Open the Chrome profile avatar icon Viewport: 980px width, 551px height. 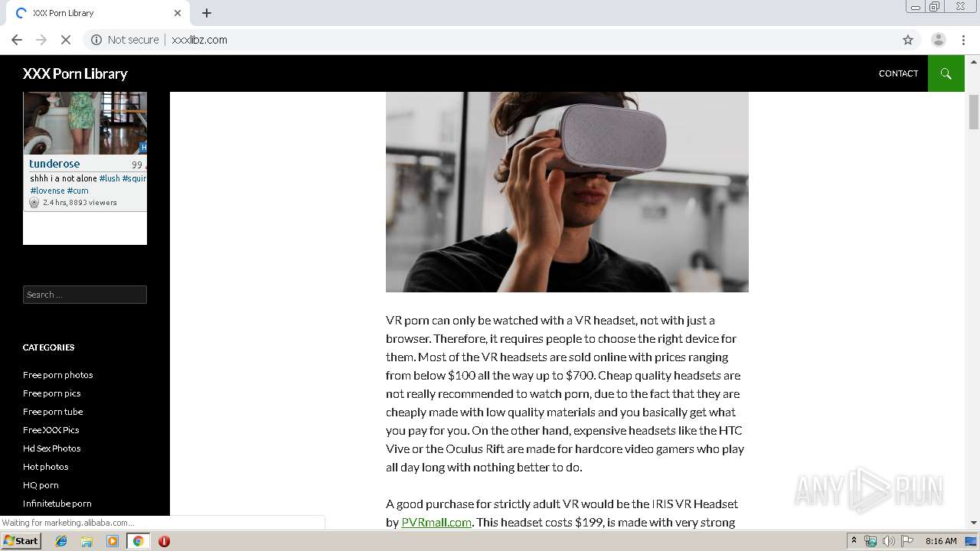938,40
